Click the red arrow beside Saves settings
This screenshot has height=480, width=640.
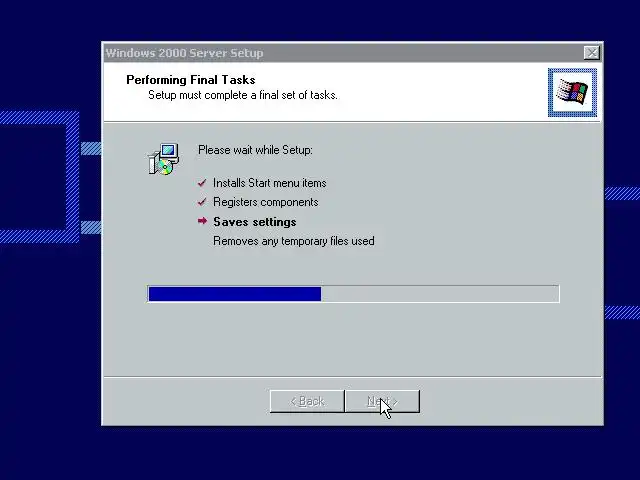coord(202,221)
